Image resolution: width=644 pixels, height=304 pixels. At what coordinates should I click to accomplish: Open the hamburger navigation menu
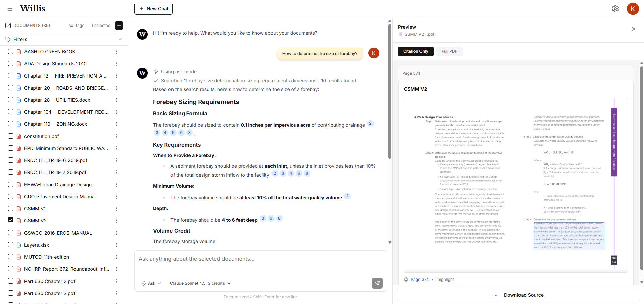[10, 9]
